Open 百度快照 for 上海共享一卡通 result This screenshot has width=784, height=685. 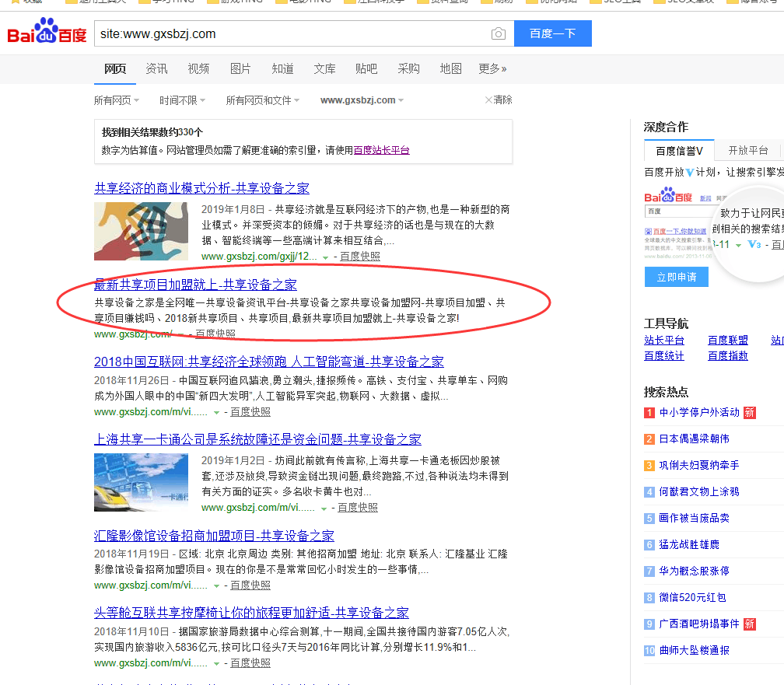tap(358, 508)
